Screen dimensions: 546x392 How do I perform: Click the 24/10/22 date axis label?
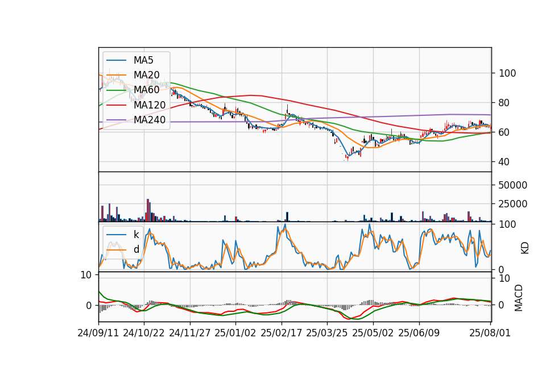144,333
